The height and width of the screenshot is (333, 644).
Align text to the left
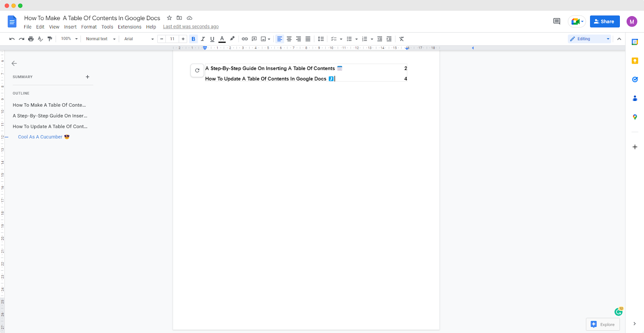pos(280,39)
